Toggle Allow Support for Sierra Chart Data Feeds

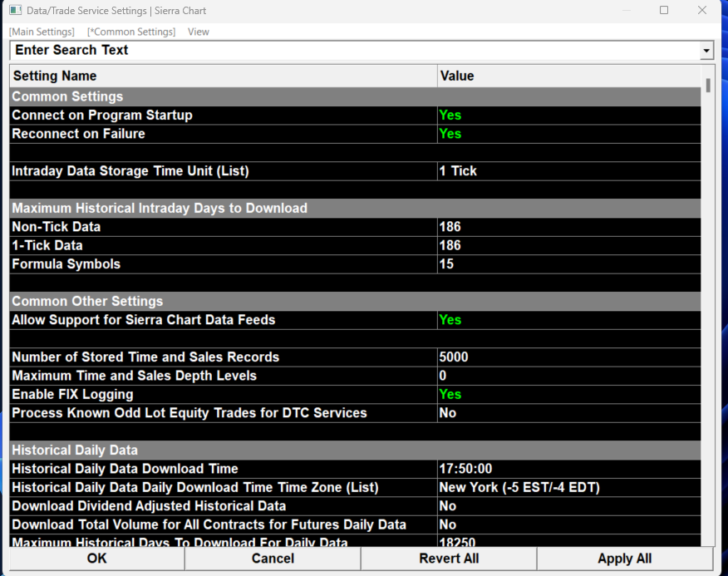568,320
